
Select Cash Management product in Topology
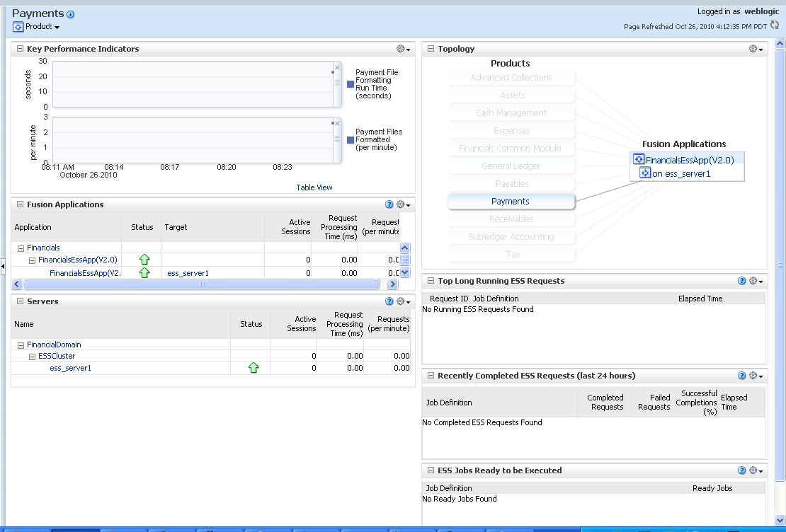(x=511, y=112)
